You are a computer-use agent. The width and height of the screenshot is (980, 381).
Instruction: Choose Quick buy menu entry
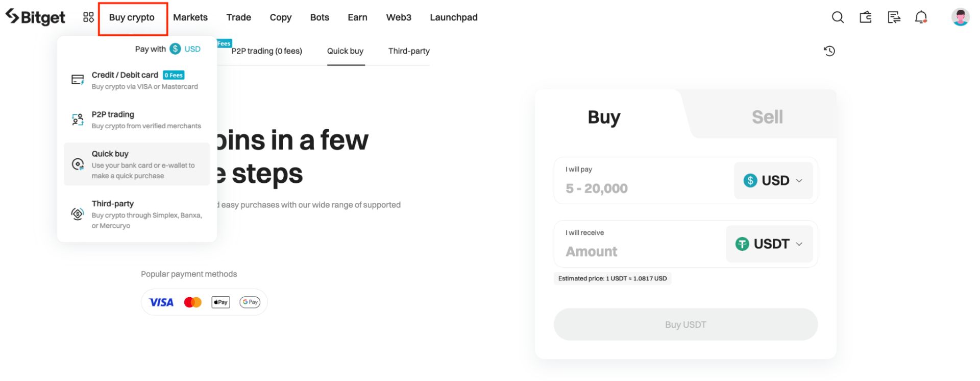(137, 164)
